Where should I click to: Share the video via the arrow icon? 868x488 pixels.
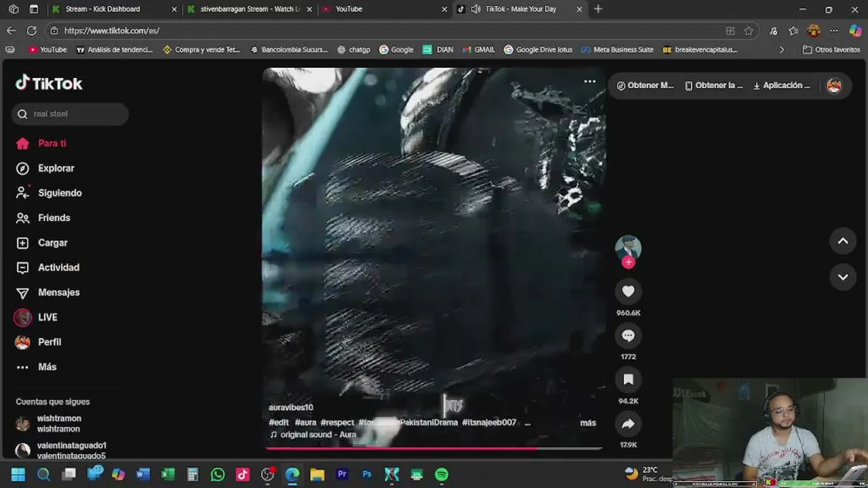point(628,424)
